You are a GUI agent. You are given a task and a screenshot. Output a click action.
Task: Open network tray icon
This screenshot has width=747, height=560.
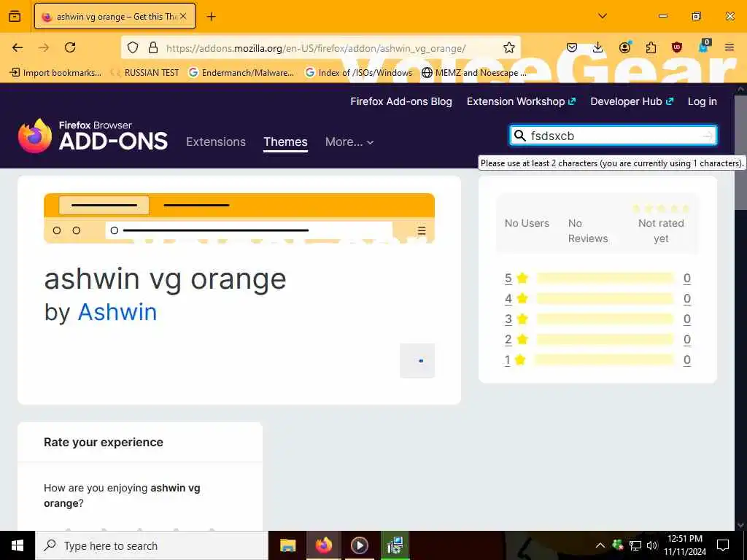635,545
